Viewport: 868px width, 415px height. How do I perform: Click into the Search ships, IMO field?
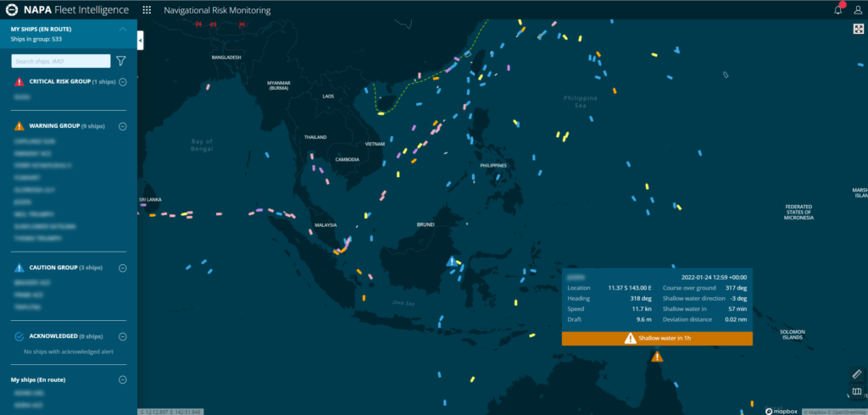[60, 61]
